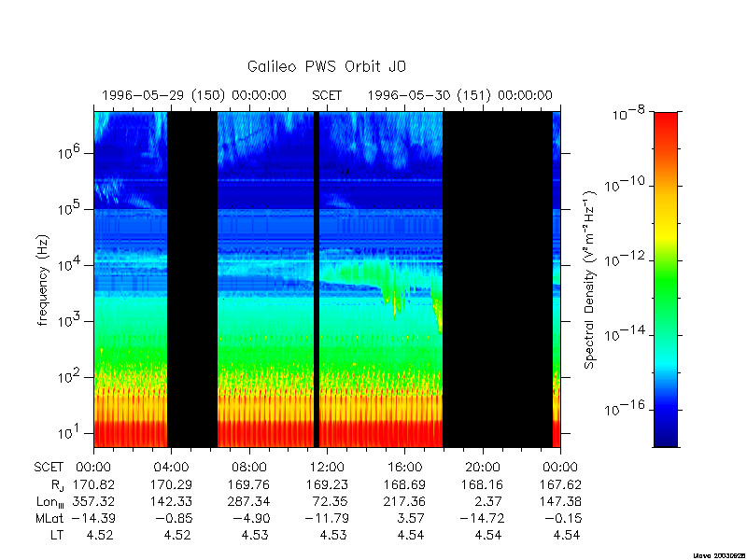Click the MLat value -11.79
Viewport: 747px width, 560px height.
[x=327, y=518]
